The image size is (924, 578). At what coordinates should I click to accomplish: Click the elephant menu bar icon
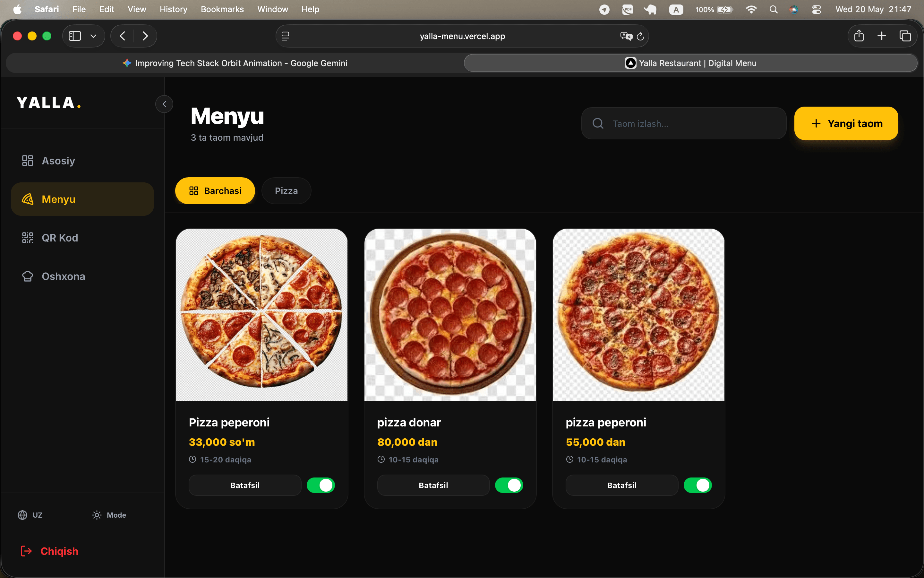point(650,9)
